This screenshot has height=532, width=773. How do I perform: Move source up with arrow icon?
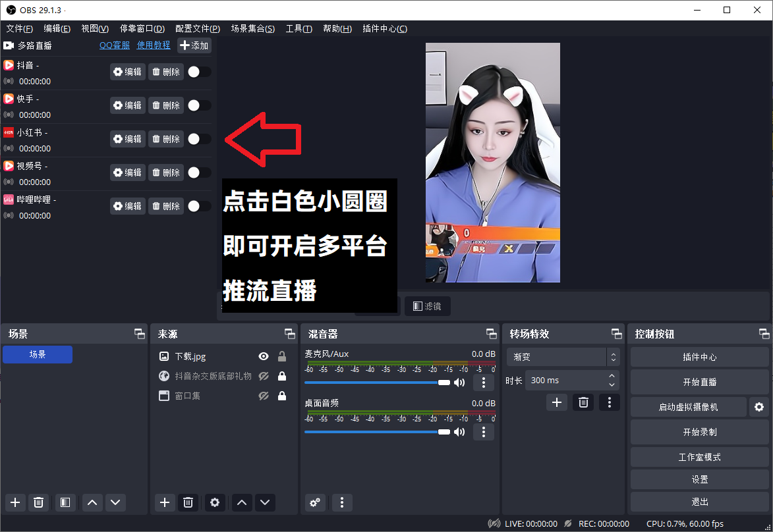point(241,502)
